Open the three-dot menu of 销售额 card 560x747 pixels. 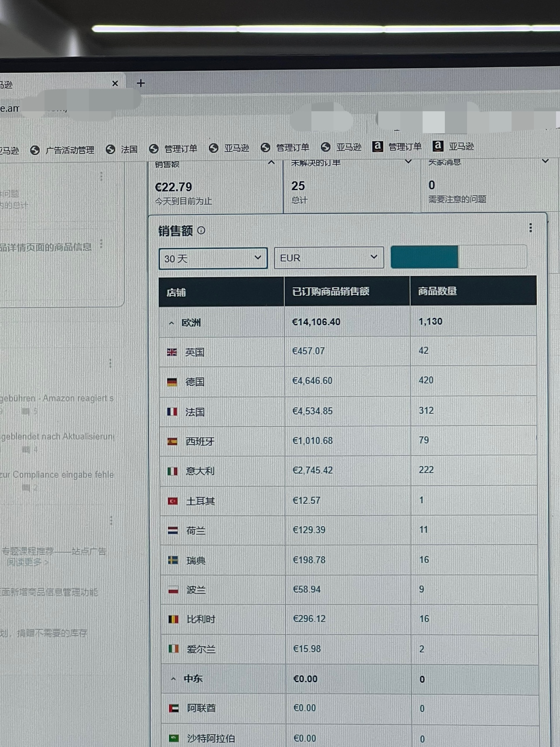click(x=530, y=228)
